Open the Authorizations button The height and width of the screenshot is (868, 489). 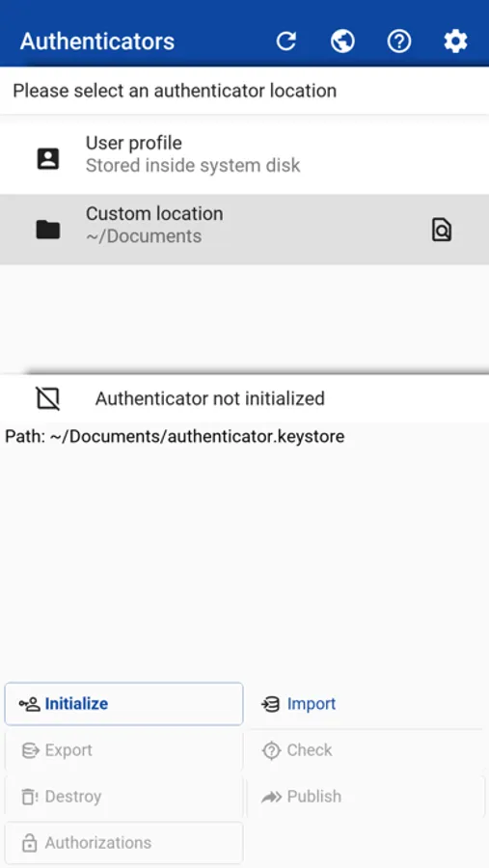(124, 843)
